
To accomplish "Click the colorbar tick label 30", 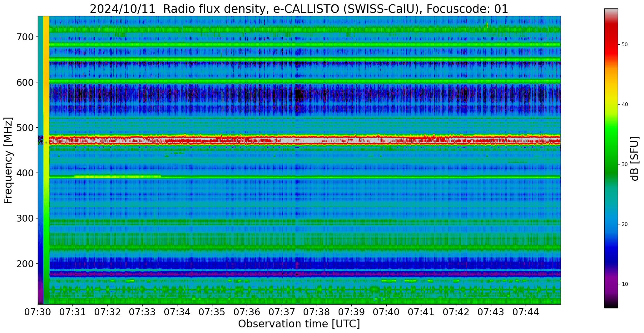I will [x=625, y=164].
